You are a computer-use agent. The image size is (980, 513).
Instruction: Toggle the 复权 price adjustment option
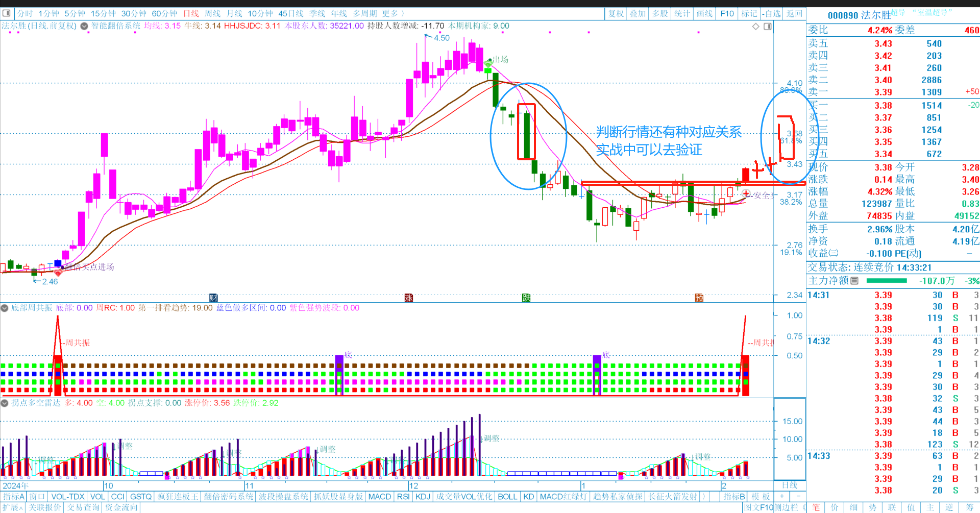(616, 14)
